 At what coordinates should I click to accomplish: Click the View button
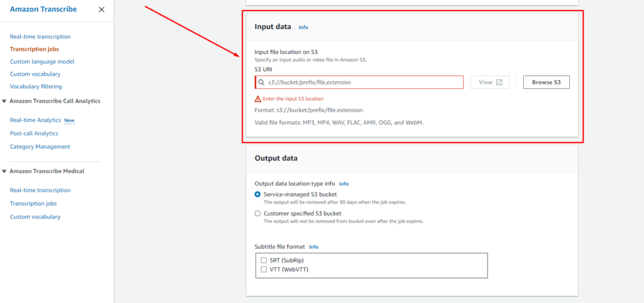[x=490, y=83]
